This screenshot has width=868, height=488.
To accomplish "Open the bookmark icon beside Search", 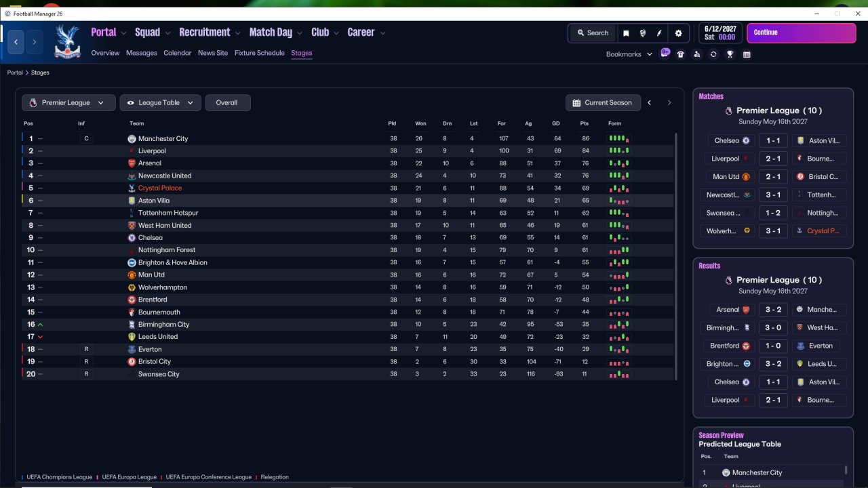I will (x=626, y=33).
